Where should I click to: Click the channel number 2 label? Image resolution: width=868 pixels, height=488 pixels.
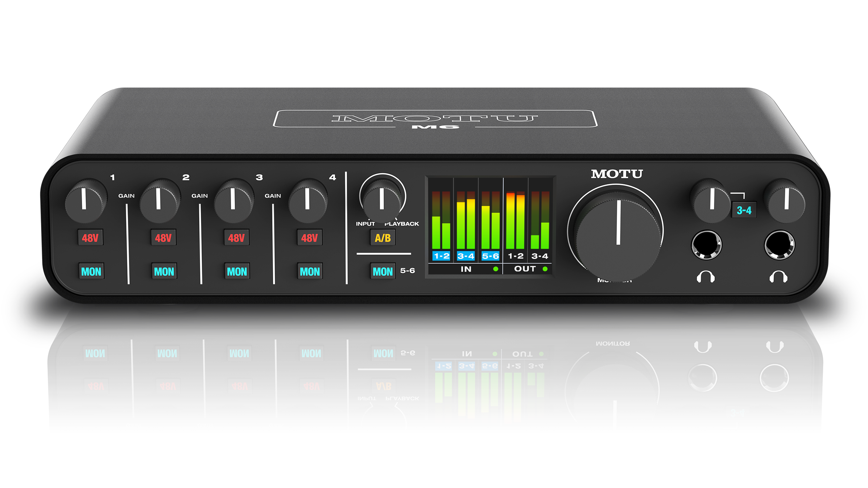[186, 177]
